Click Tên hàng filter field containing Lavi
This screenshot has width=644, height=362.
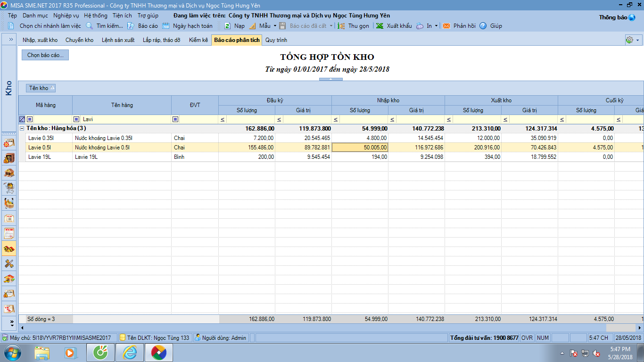(x=126, y=119)
